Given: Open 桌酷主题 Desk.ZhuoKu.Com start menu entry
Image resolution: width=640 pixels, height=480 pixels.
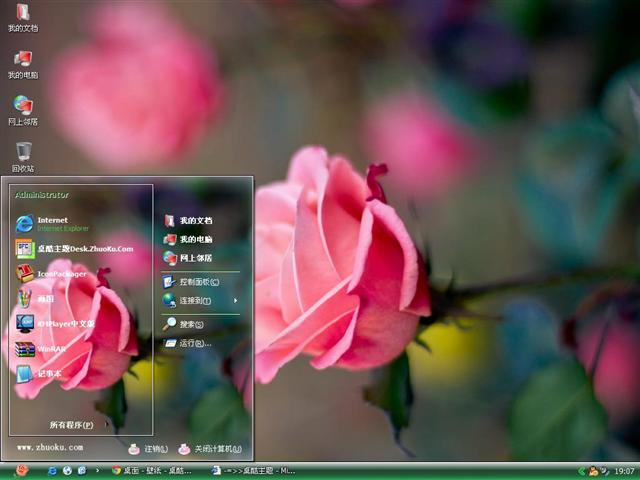Looking at the screenshot, I should (x=75, y=249).
